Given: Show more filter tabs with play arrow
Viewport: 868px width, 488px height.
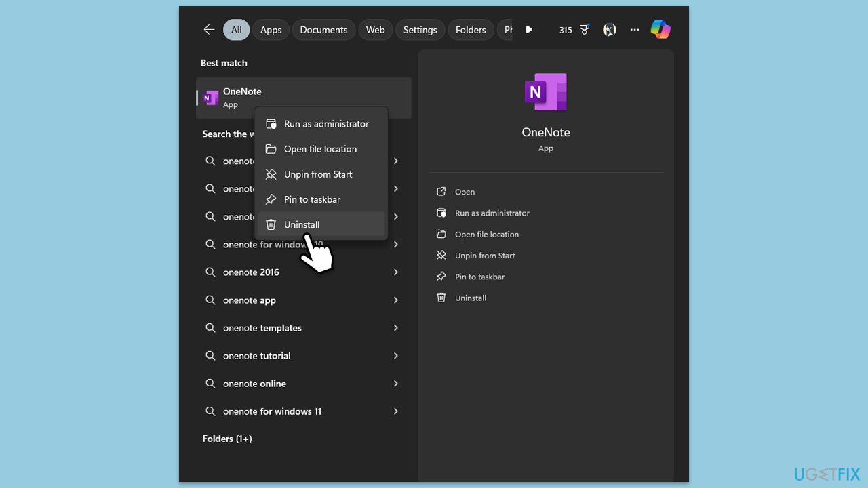Looking at the screenshot, I should [529, 30].
